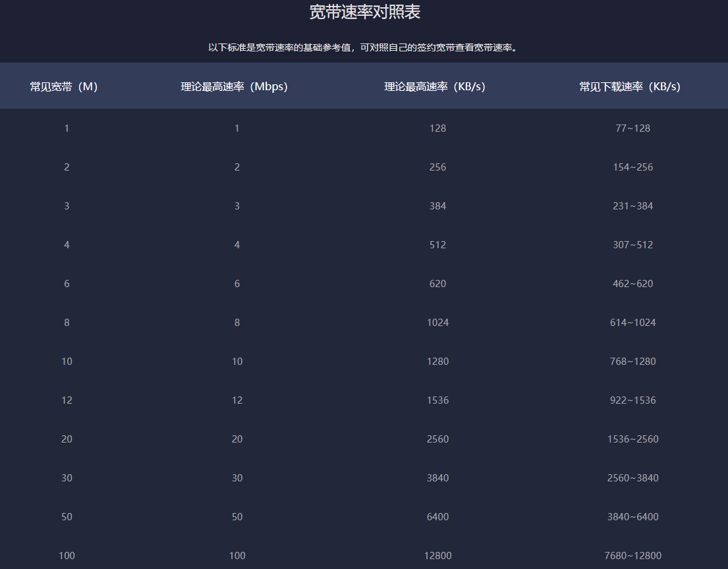
Task: Click the 77~128 download speed cell
Action: point(632,128)
